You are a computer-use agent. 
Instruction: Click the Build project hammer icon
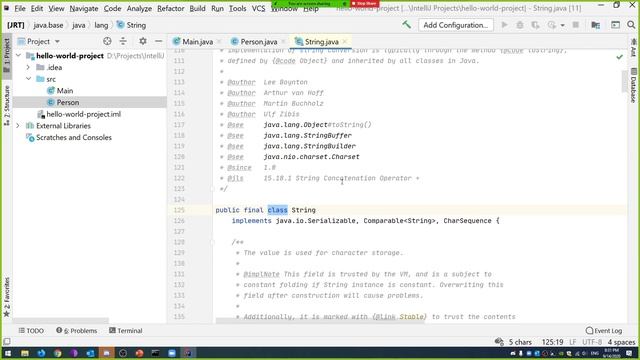click(407, 24)
